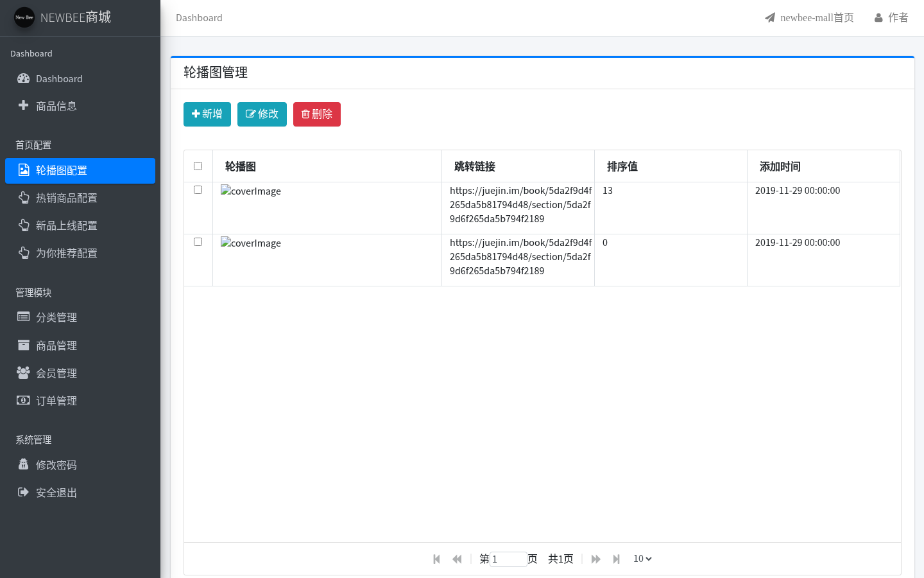Image resolution: width=924 pixels, height=578 pixels.
Task: Go to first page pager icon
Action: (437, 559)
